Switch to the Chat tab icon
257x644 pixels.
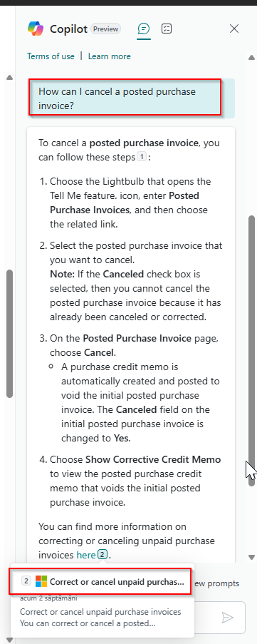click(144, 29)
